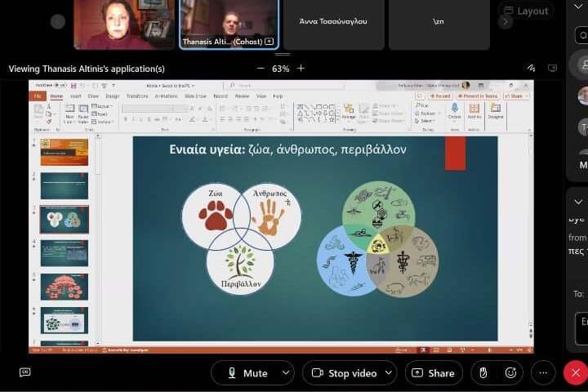Select Thanasis Altinis cohost video tile
The width and height of the screenshot is (588, 392).
pyautogui.click(x=229, y=24)
